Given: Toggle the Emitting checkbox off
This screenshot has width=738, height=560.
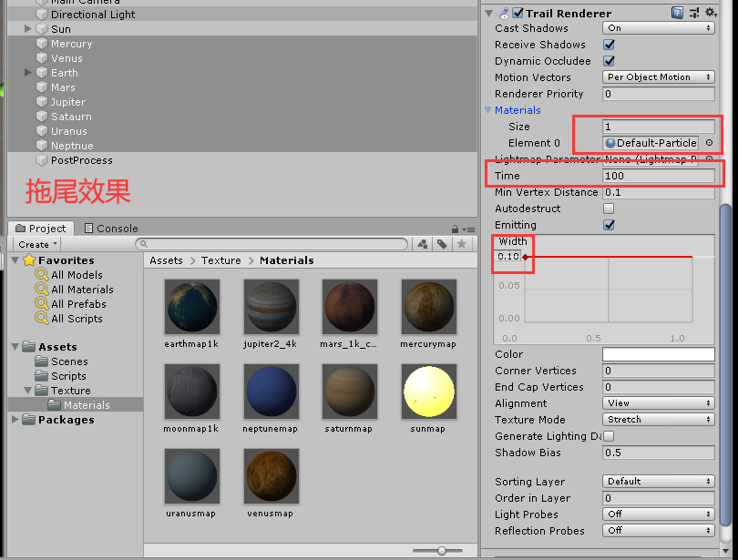Looking at the screenshot, I should click(x=609, y=225).
